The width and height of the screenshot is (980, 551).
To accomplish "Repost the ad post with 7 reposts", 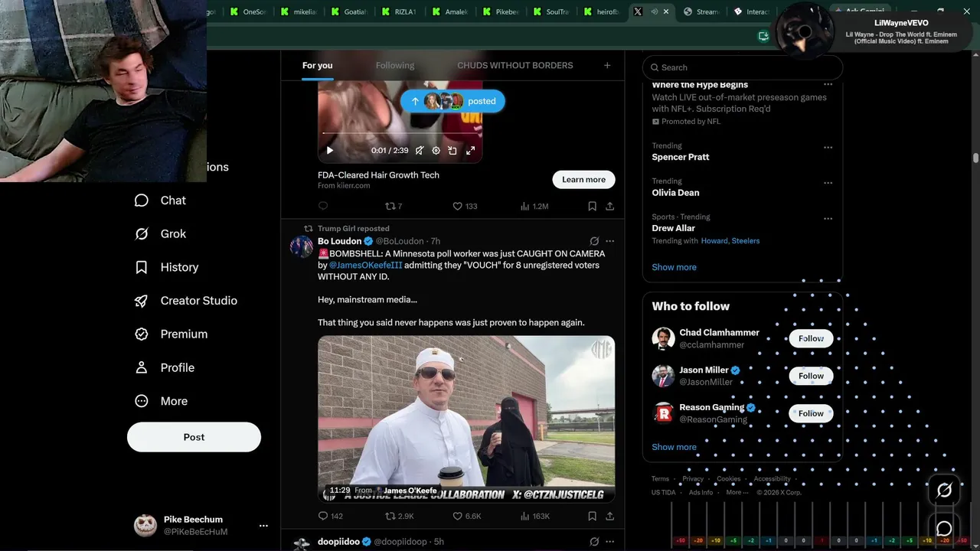I will click(393, 206).
